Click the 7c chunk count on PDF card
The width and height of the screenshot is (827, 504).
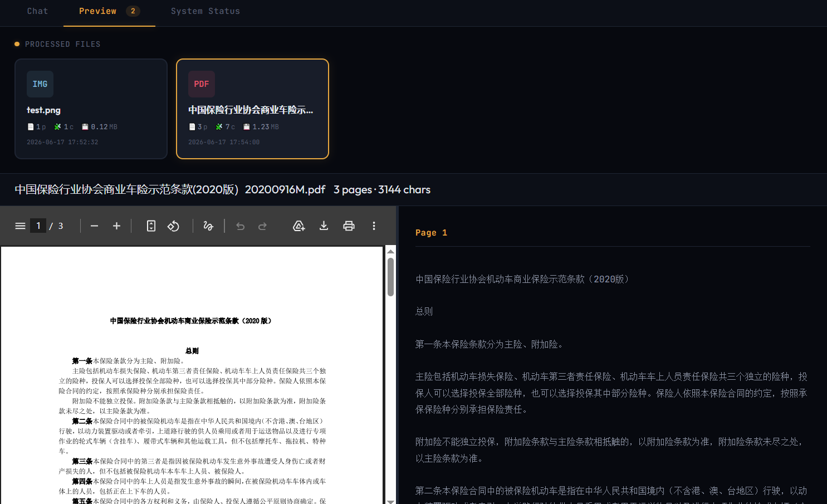(x=226, y=127)
